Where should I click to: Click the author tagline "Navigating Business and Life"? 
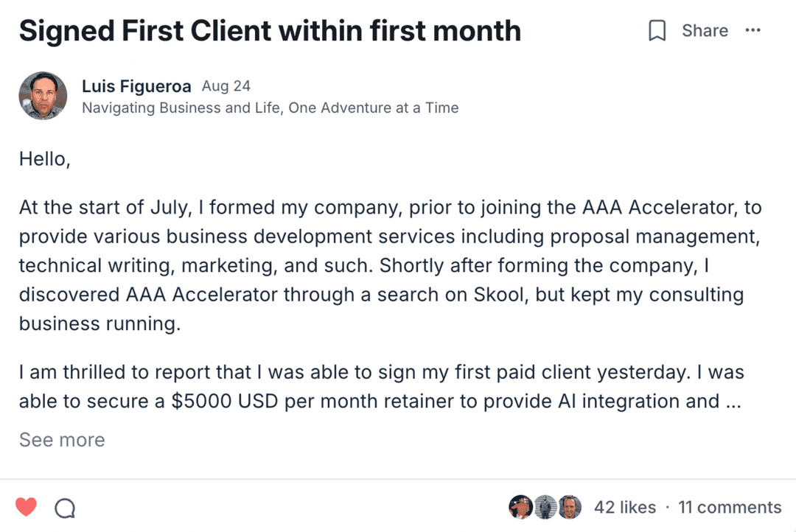270,108
